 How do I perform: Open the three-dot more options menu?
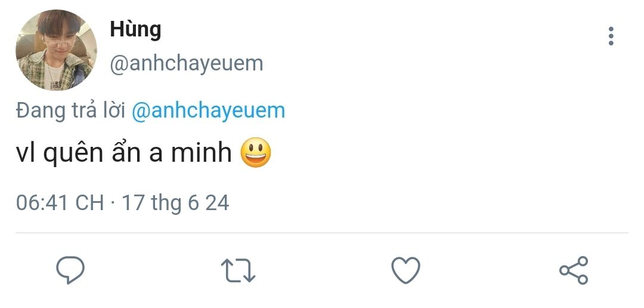(611, 36)
